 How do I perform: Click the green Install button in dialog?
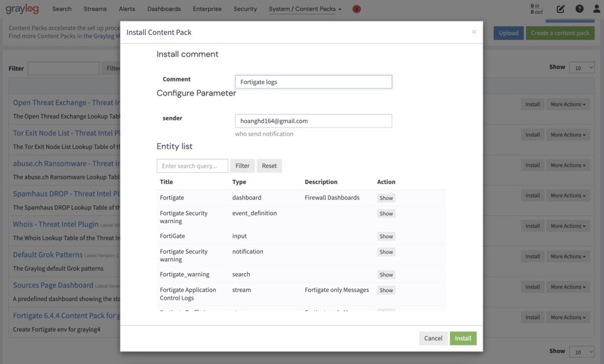tap(463, 338)
